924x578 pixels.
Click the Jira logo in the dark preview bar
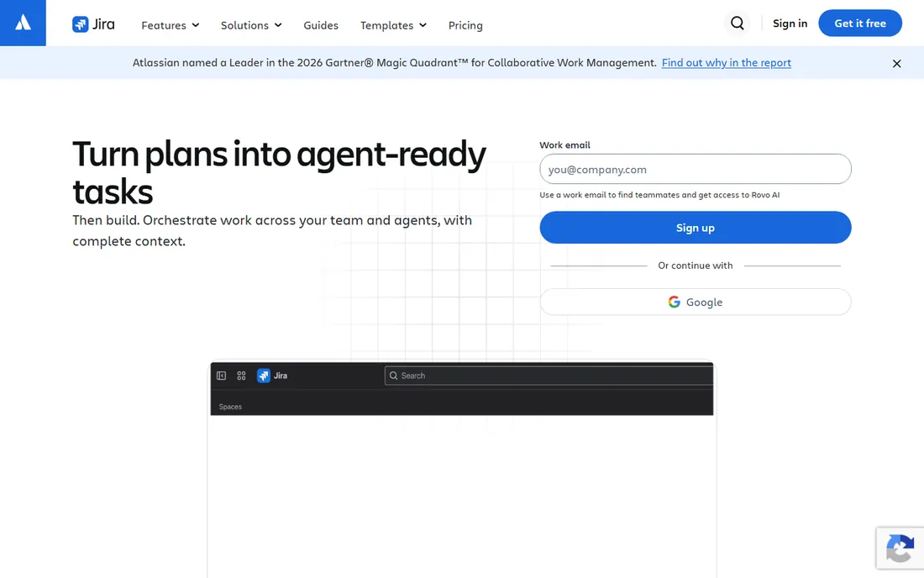[271, 376]
